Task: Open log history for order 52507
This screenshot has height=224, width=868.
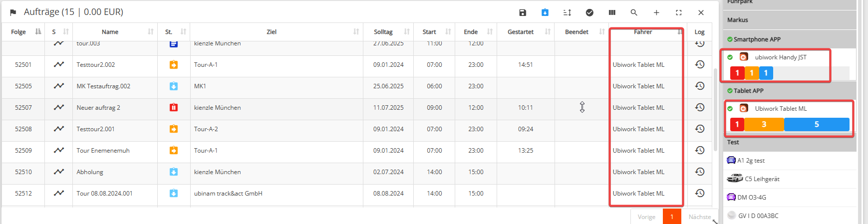Action: [x=700, y=107]
